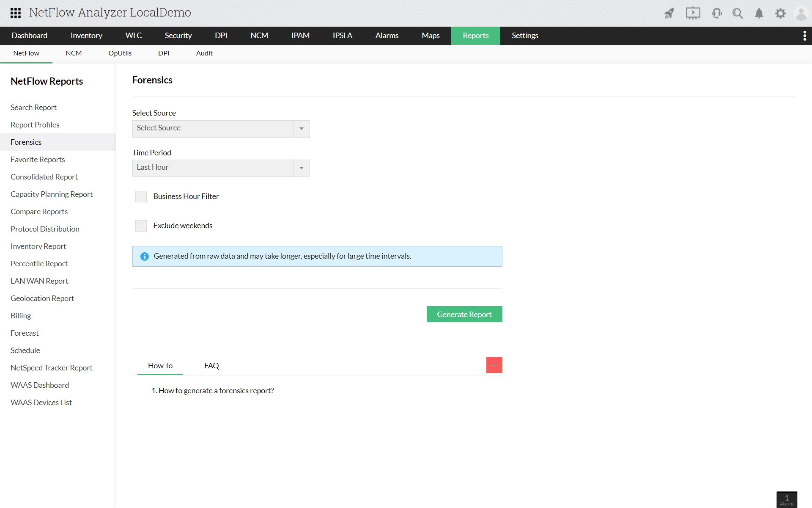Open the Time Period Last Hour dropdown
This screenshot has width=812, height=508.
(x=221, y=168)
